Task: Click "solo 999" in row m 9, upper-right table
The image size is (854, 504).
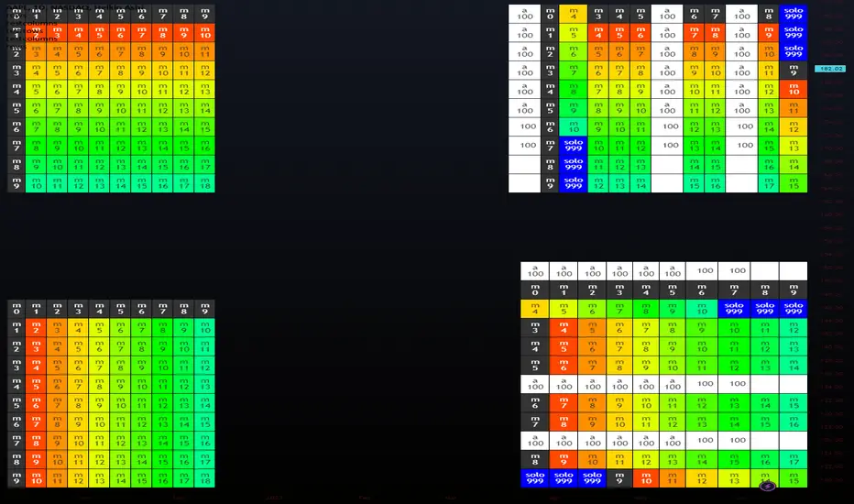Action: (573, 183)
